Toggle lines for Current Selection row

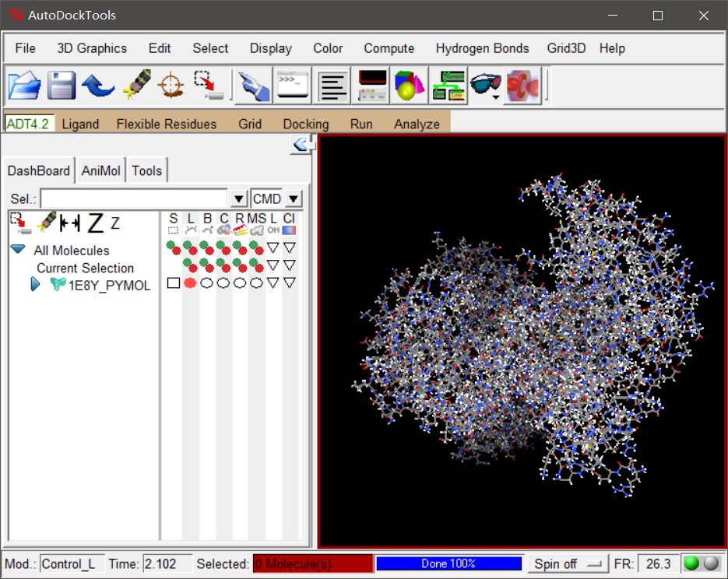[190, 265]
